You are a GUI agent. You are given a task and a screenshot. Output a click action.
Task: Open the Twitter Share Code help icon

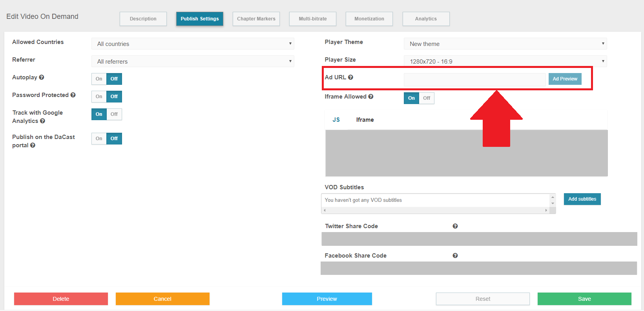click(x=455, y=226)
